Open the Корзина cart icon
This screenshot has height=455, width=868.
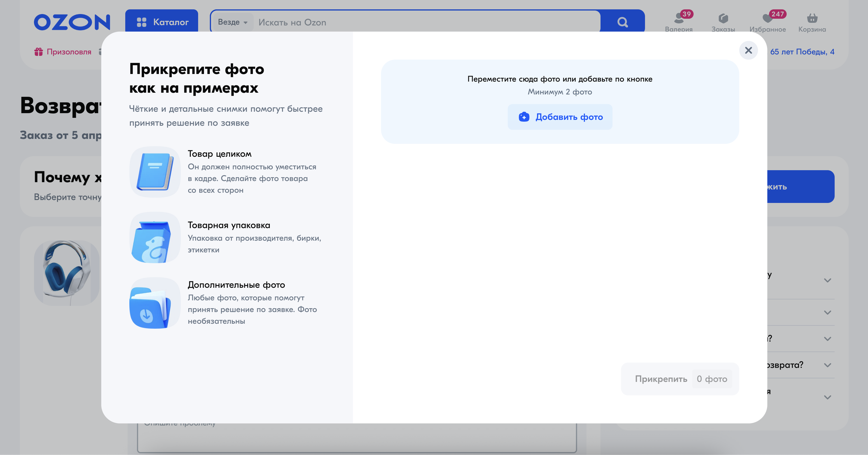[812, 22]
